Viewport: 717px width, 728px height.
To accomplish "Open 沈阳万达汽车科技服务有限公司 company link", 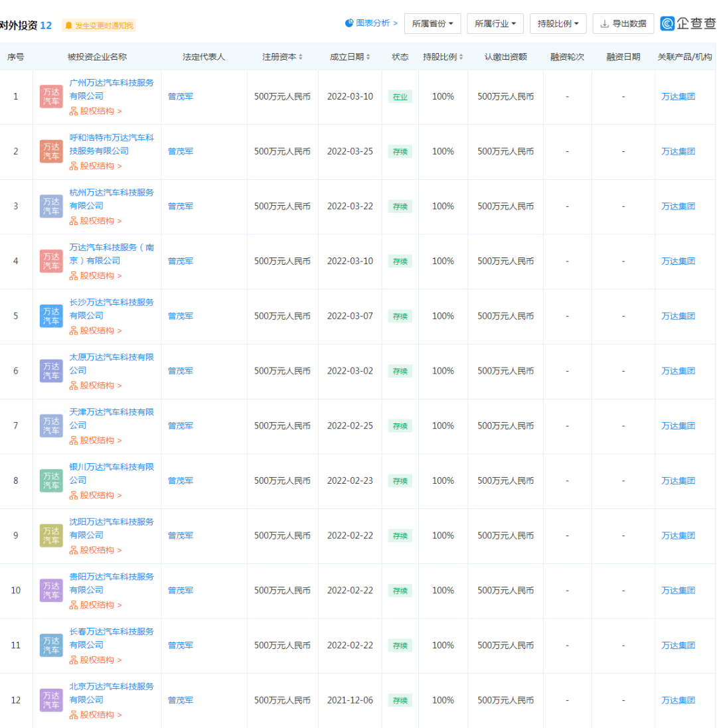I will (x=112, y=528).
